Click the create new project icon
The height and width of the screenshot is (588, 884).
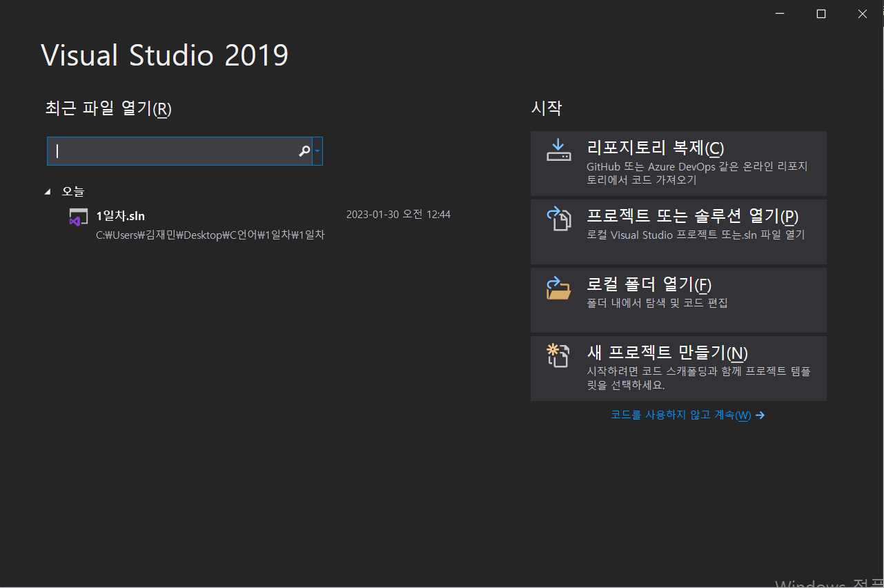pos(558,355)
